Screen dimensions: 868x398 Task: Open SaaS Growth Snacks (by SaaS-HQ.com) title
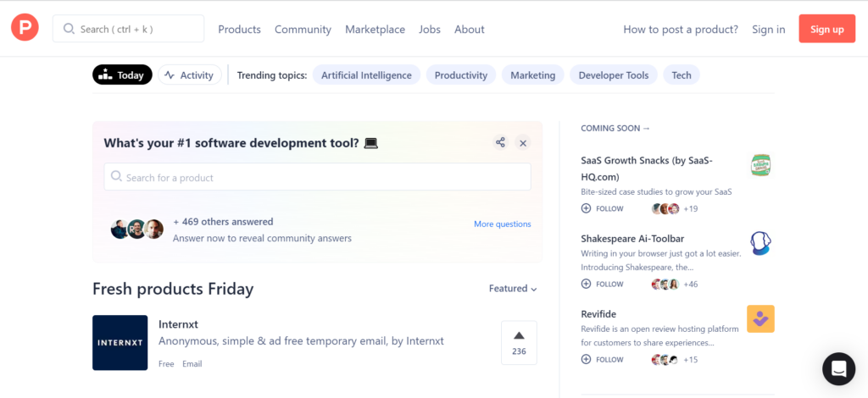(x=647, y=169)
